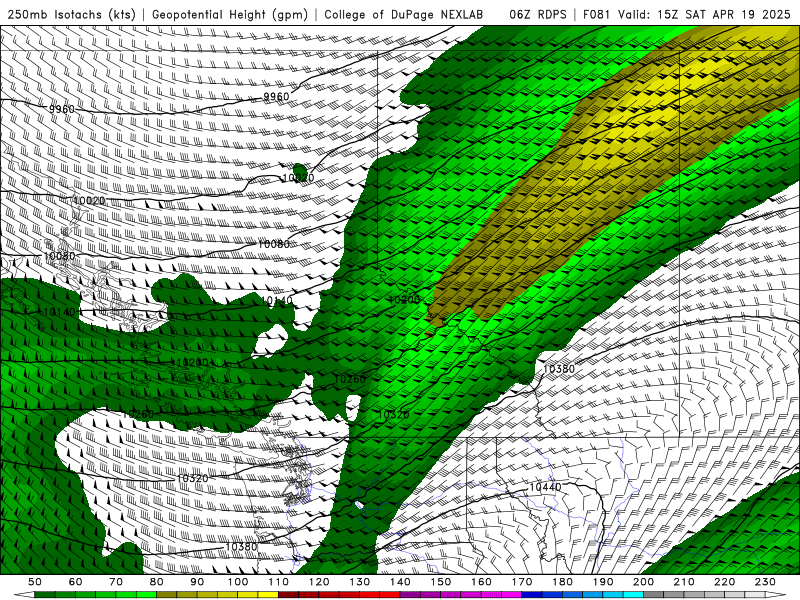Image resolution: width=800 pixels, height=600 pixels.
Task: Click the 160 kt value on the color scale
Action: coord(481,582)
